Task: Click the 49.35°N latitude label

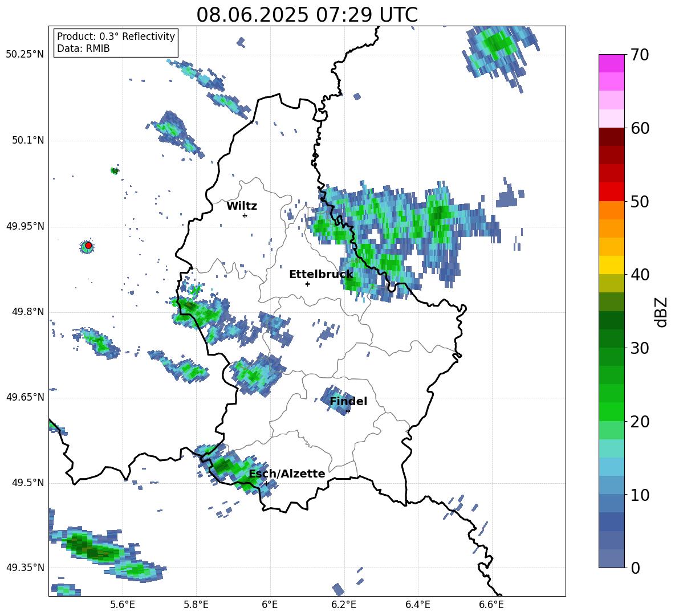Action: point(25,568)
